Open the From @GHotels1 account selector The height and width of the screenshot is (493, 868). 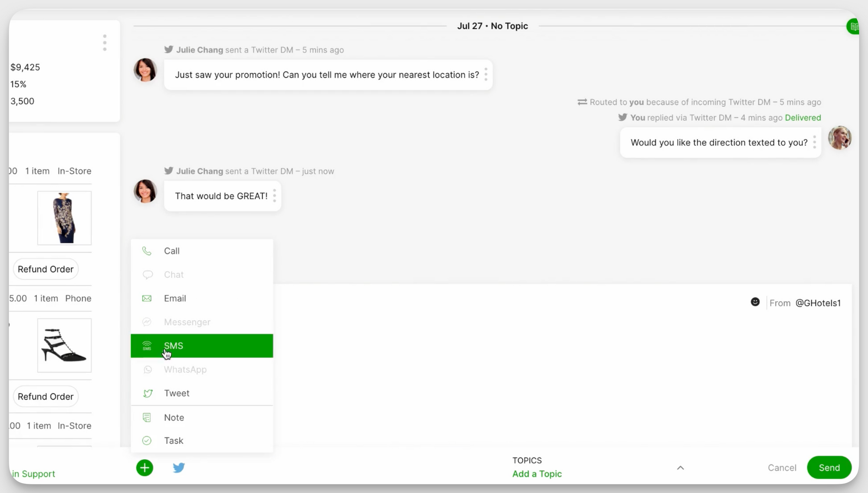pyautogui.click(x=818, y=303)
